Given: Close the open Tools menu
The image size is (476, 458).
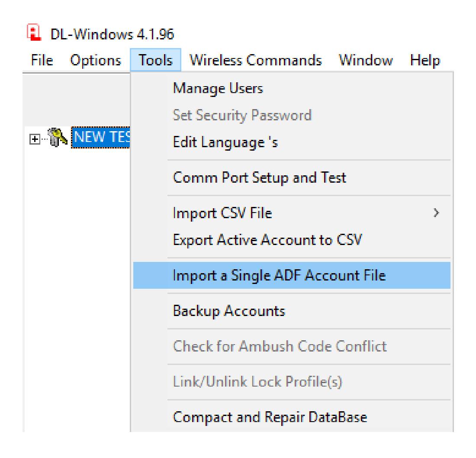Looking at the screenshot, I should [x=156, y=60].
